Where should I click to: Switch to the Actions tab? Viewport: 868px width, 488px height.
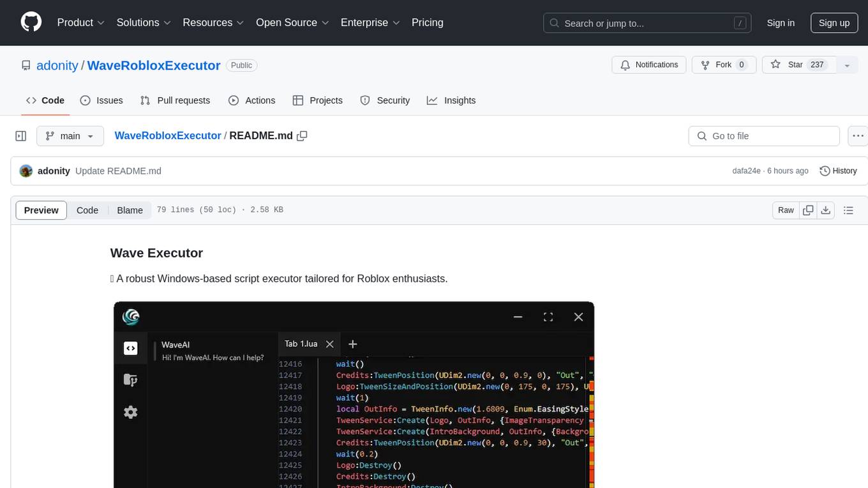[252, 100]
